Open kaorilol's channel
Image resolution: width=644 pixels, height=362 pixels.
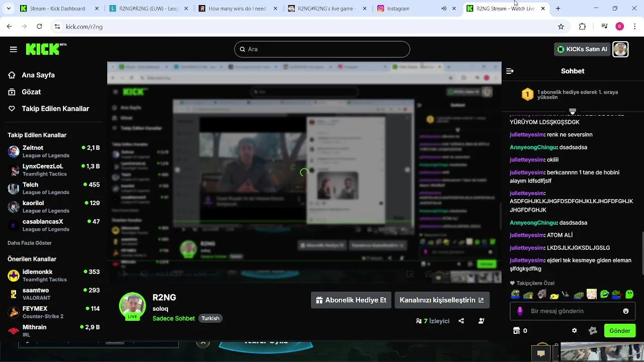click(x=54, y=207)
